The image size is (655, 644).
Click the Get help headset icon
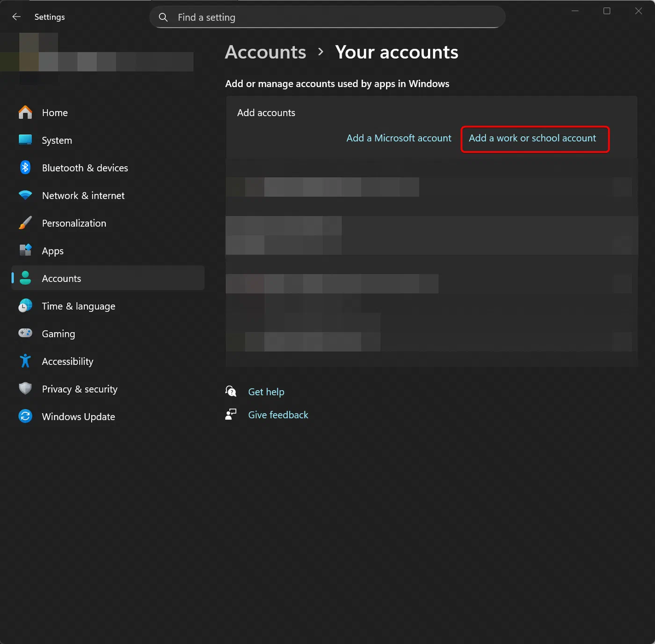231,391
